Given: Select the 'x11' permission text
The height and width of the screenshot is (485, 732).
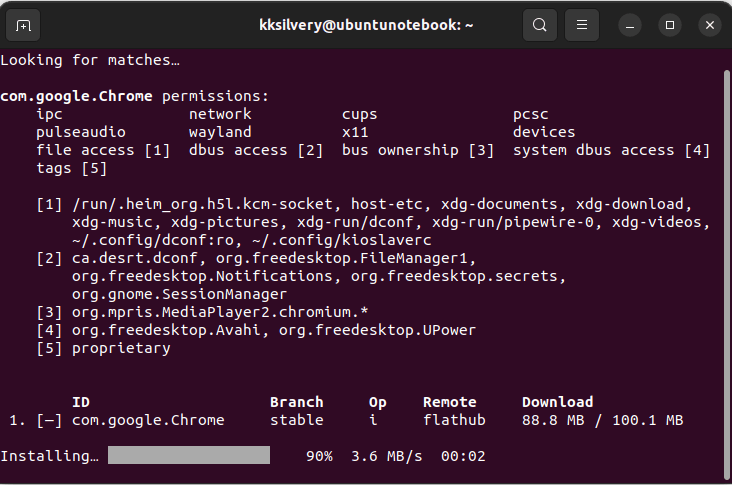Looking at the screenshot, I should [x=355, y=133].
